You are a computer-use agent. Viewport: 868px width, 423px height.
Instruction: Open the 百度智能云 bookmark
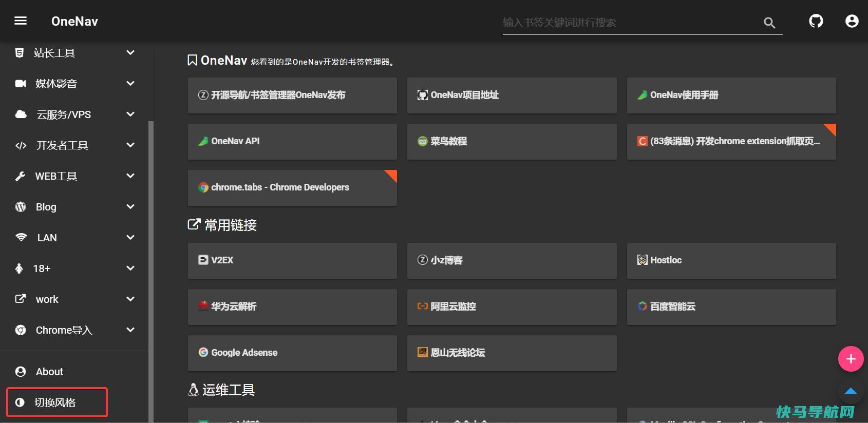tap(731, 307)
